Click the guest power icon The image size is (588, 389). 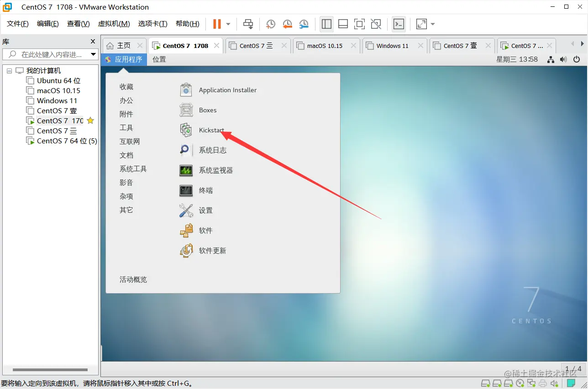(x=577, y=59)
